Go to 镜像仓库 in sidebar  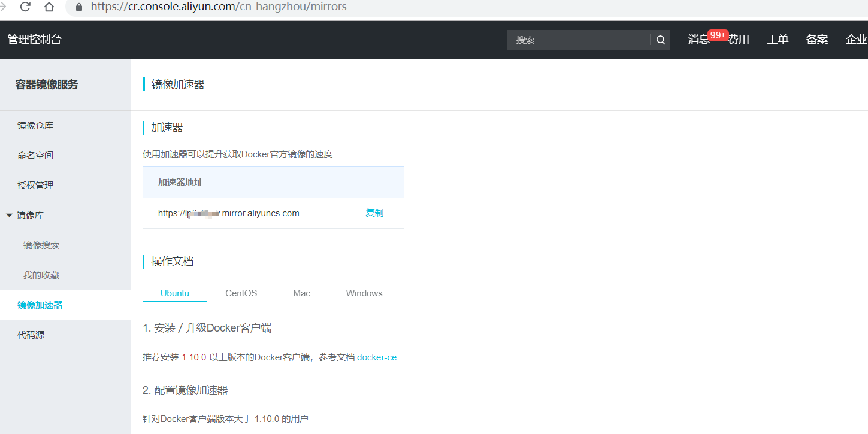coord(35,126)
